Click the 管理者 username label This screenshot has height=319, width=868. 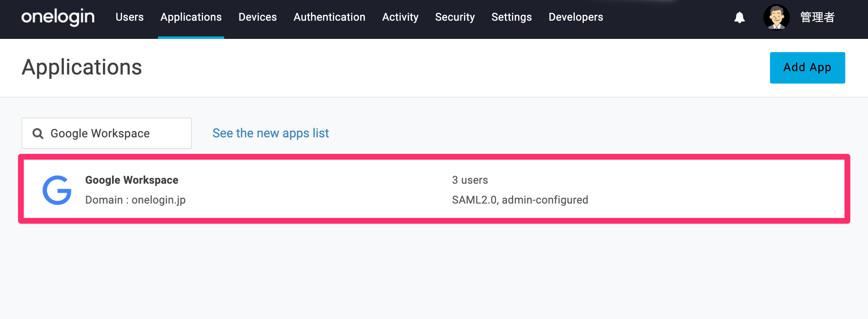(818, 17)
